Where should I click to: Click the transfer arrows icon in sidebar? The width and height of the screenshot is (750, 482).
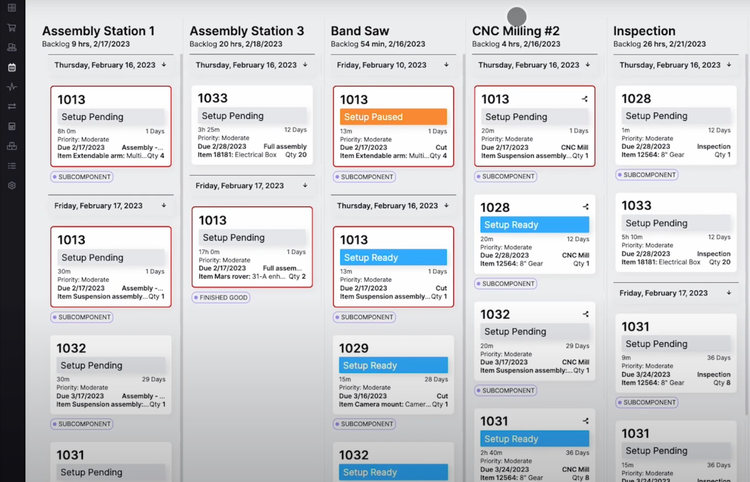point(12,106)
